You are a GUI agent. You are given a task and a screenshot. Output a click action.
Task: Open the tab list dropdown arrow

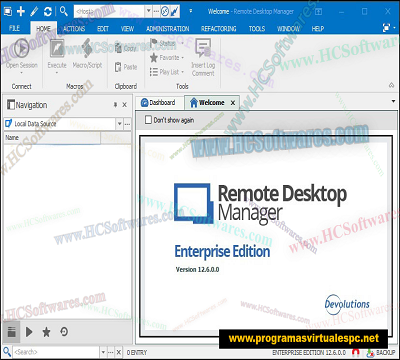[394, 101]
